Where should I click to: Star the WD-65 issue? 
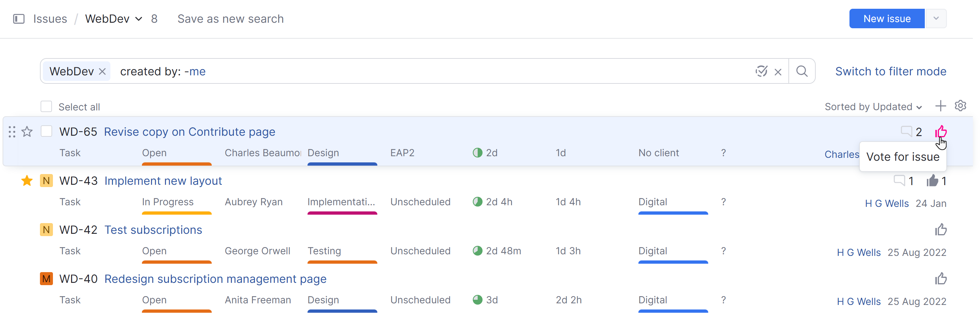click(x=27, y=132)
